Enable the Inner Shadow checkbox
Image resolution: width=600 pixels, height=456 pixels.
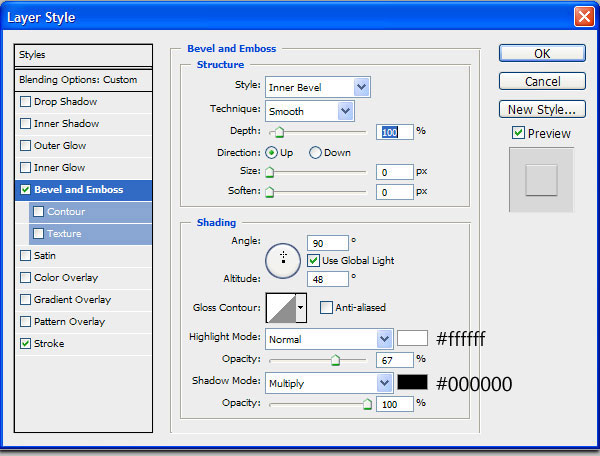point(25,124)
